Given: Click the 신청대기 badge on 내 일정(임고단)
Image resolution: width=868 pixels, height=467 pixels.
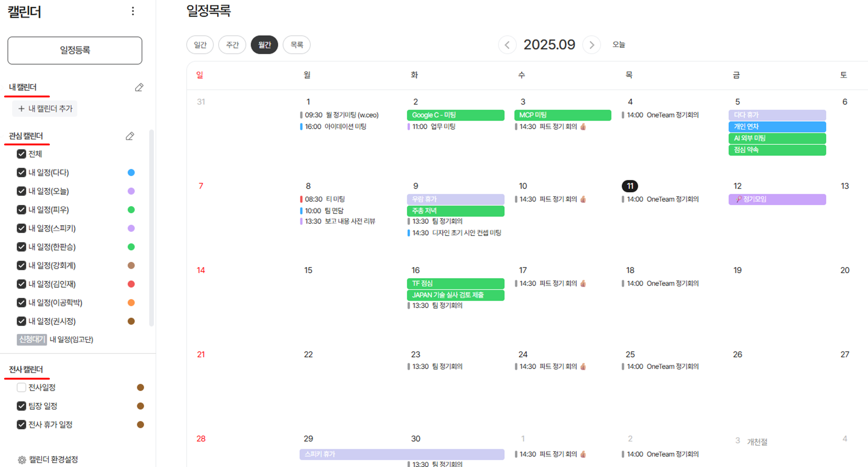Looking at the screenshot, I should pyautogui.click(x=32, y=339).
